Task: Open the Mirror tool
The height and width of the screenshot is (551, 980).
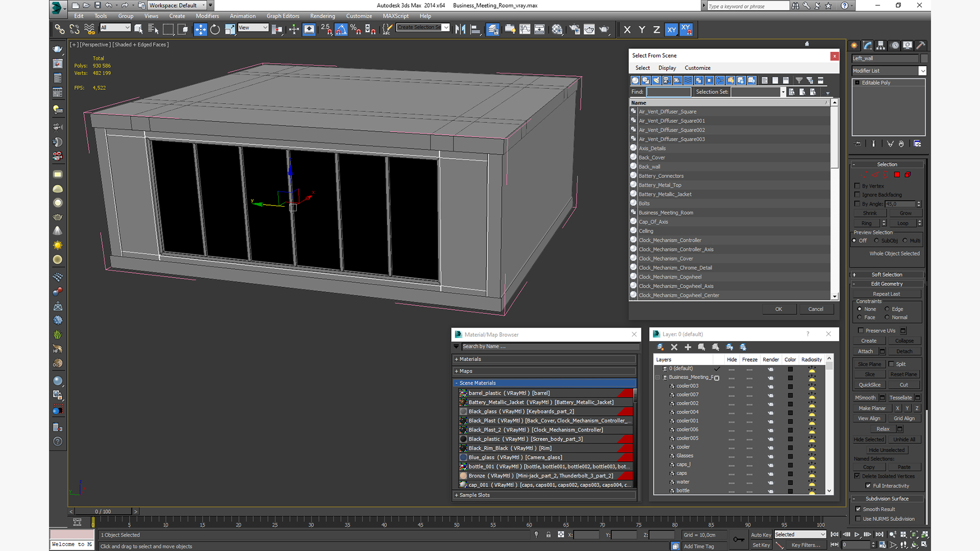Action: coord(460,29)
